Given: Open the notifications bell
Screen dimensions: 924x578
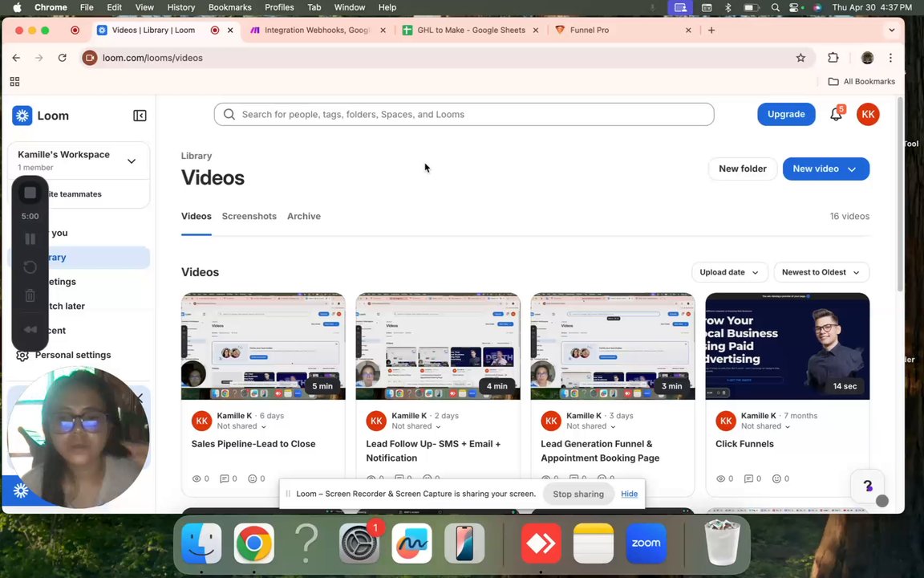Looking at the screenshot, I should point(837,115).
